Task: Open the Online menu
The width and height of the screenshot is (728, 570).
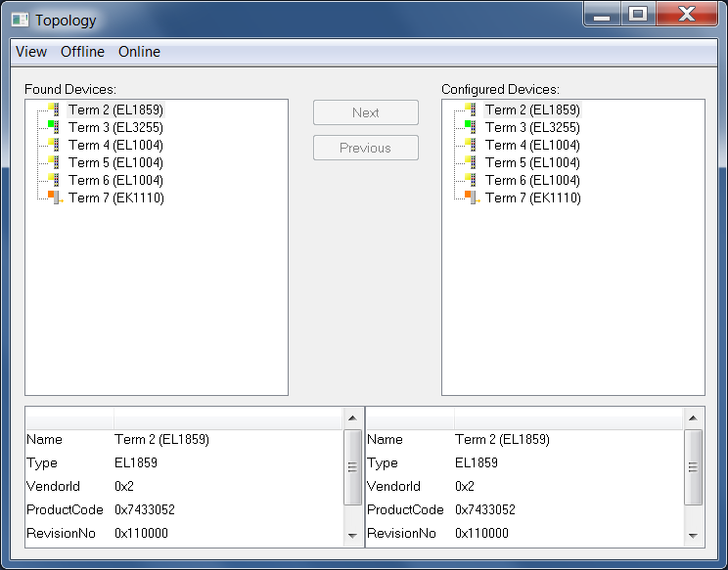Action: [139, 52]
